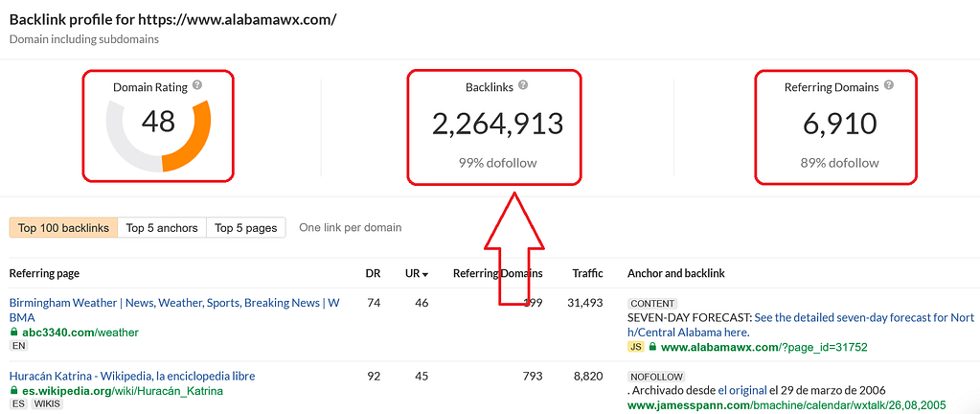Open the 'el original' anchor link
980x414 pixels.
tap(743, 390)
